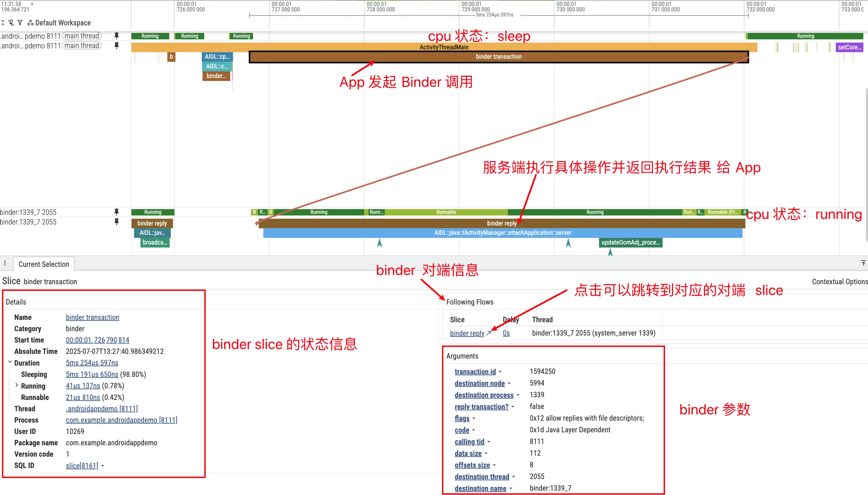
Task: Open the details panel three-dot menu
Action: point(5,263)
